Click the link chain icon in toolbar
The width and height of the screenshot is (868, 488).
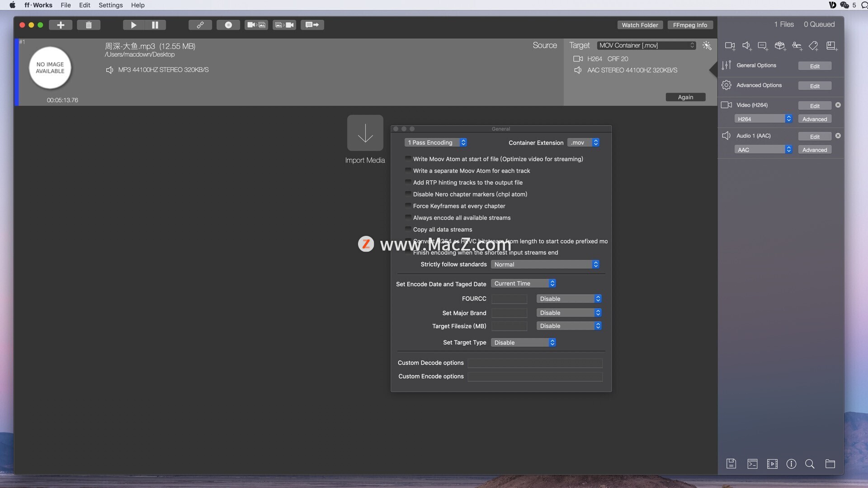click(x=200, y=25)
